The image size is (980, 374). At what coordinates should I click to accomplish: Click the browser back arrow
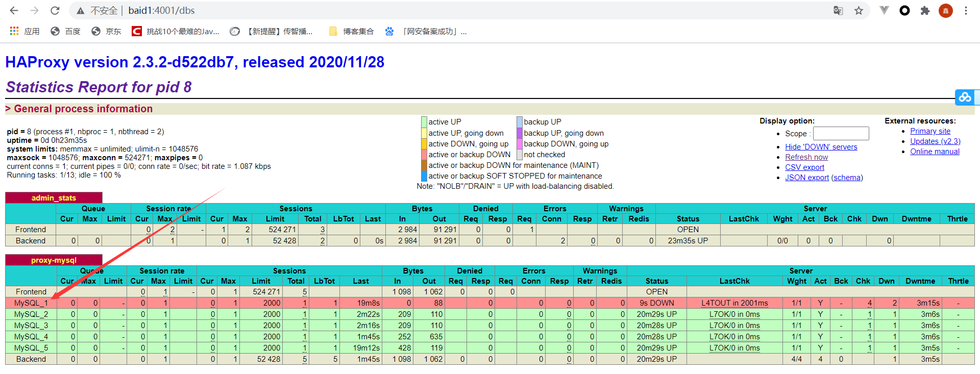click(x=14, y=11)
